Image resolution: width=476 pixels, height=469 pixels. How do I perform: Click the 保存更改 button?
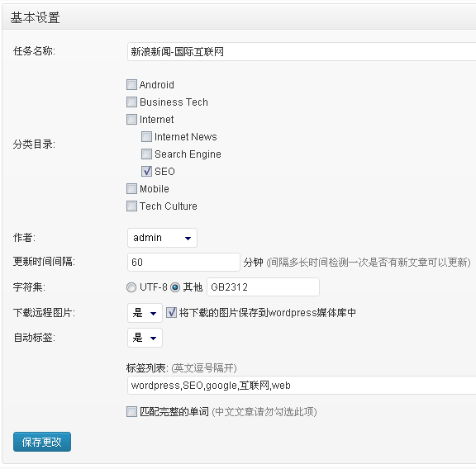pos(42,442)
